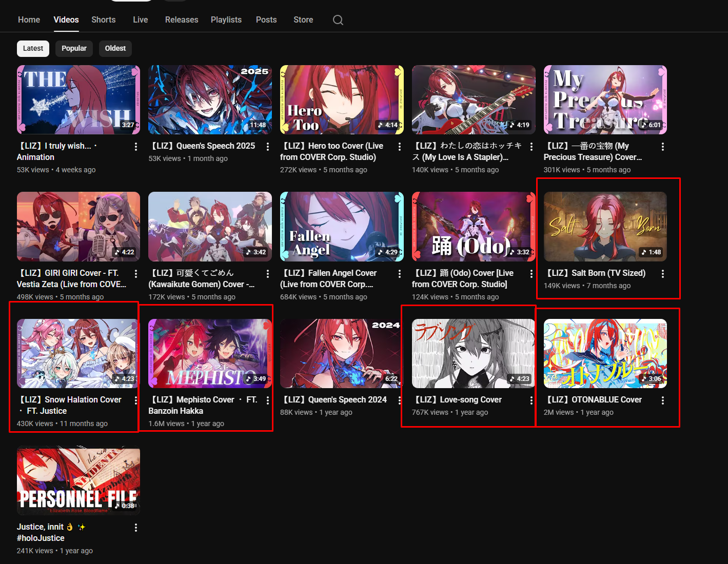Image resolution: width=728 pixels, height=564 pixels.
Task: Sort videos by Latest
Action: pyautogui.click(x=33, y=48)
